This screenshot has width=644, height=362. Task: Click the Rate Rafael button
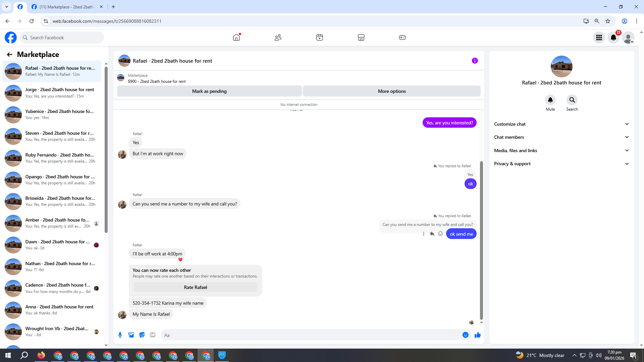pos(195,287)
